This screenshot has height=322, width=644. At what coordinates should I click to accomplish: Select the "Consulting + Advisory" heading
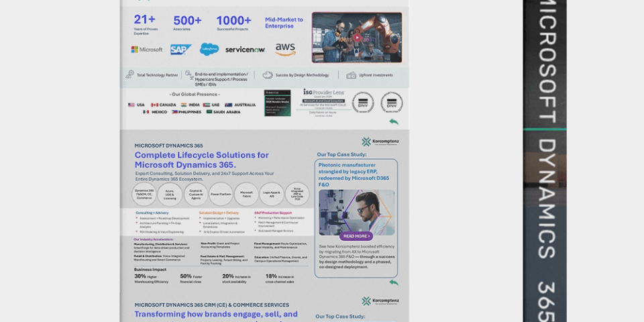pyautogui.click(x=152, y=213)
